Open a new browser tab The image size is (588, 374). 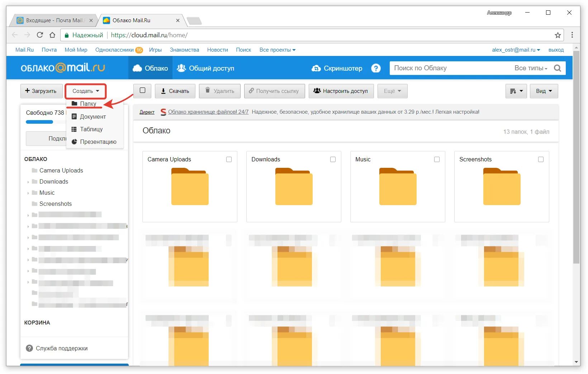[194, 21]
